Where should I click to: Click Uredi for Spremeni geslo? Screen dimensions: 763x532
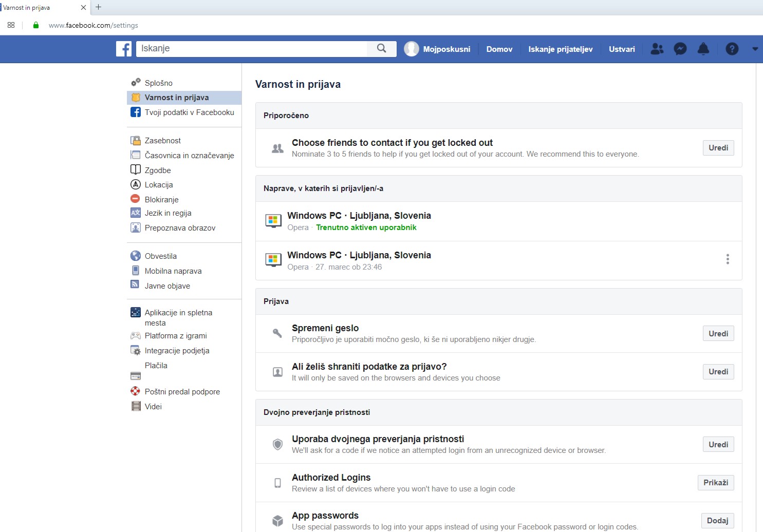(718, 334)
